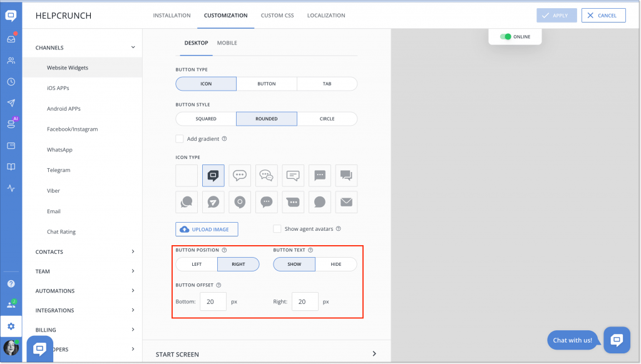This screenshot has width=641, height=364.
Task: Enable the Add gradient checkbox
Action: (180, 139)
